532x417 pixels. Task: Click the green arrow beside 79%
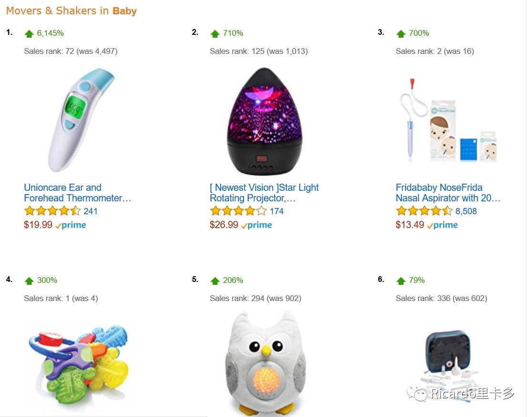click(401, 281)
